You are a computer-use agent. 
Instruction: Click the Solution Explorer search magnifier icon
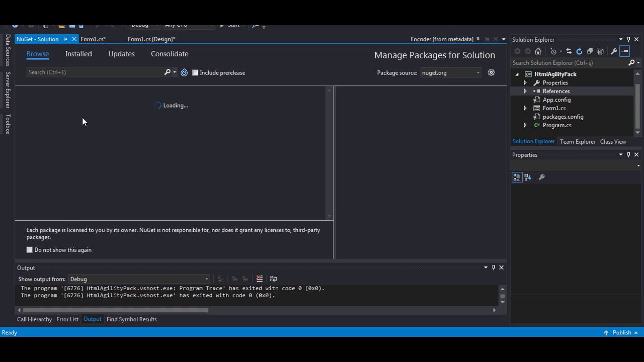click(x=632, y=63)
